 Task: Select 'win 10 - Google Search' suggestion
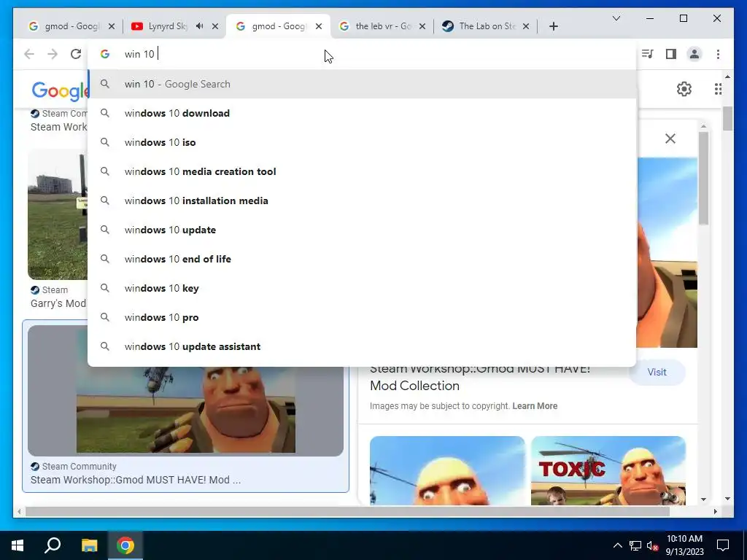(x=362, y=84)
